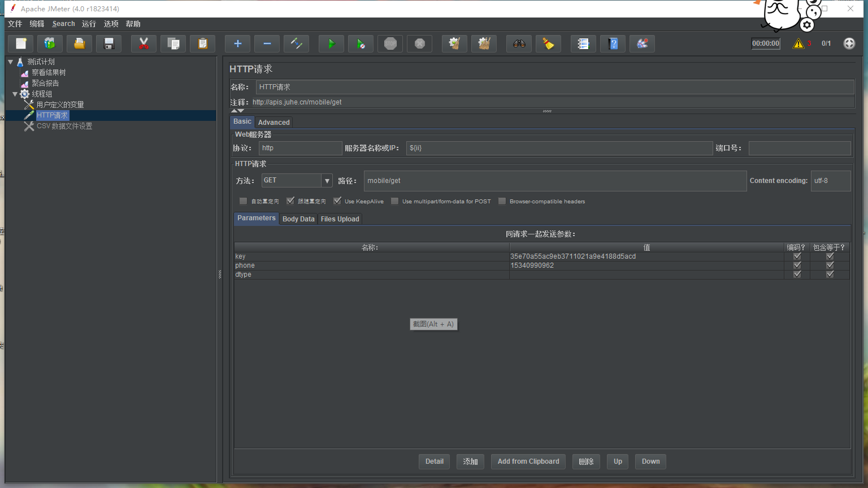
Task: Toggle the 编码 checkbox for key row
Action: (797, 256)
